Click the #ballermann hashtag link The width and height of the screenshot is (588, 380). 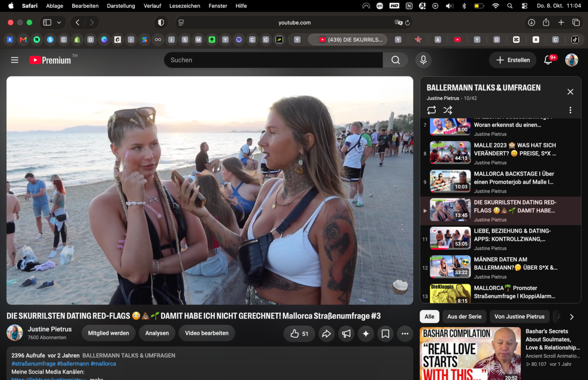click(x=73, y=364)
